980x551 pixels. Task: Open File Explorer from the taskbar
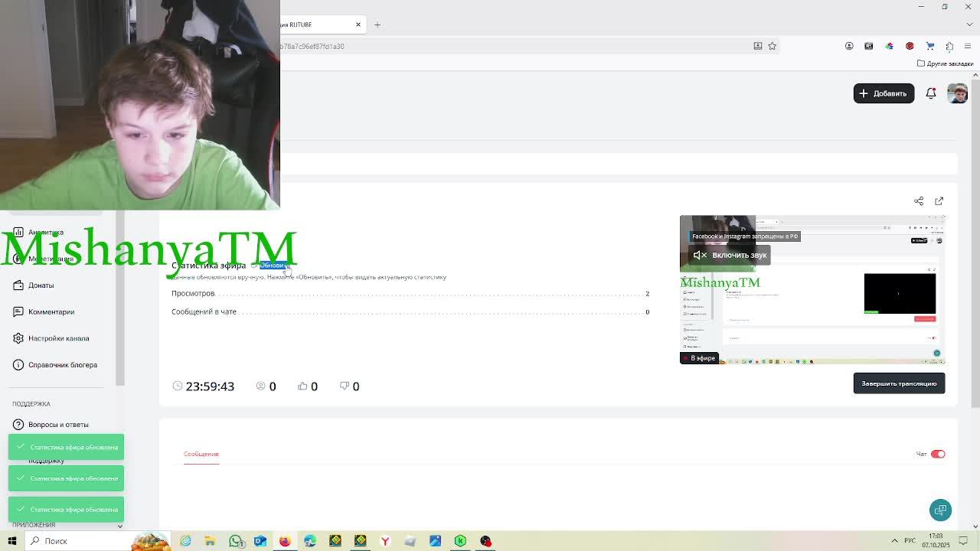pos(210,541)
